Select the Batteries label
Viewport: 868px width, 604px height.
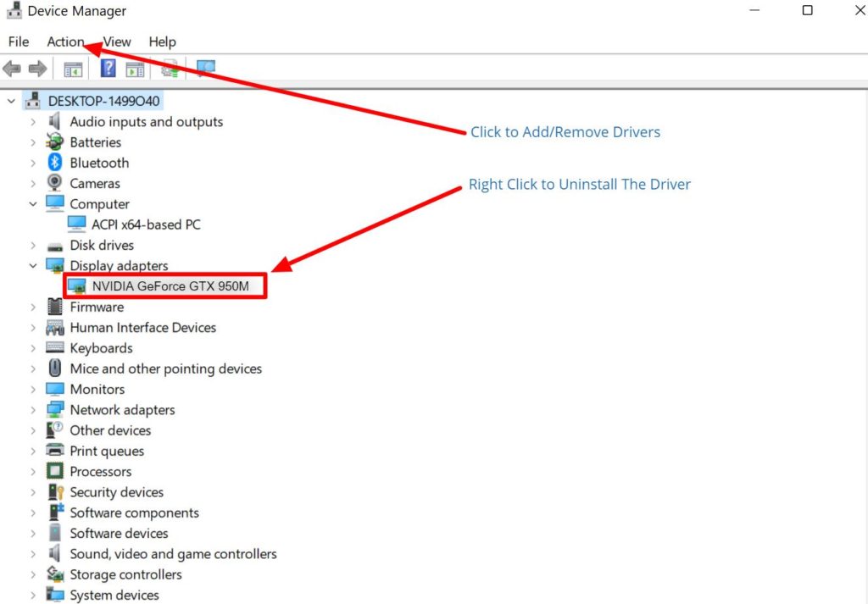95,142
